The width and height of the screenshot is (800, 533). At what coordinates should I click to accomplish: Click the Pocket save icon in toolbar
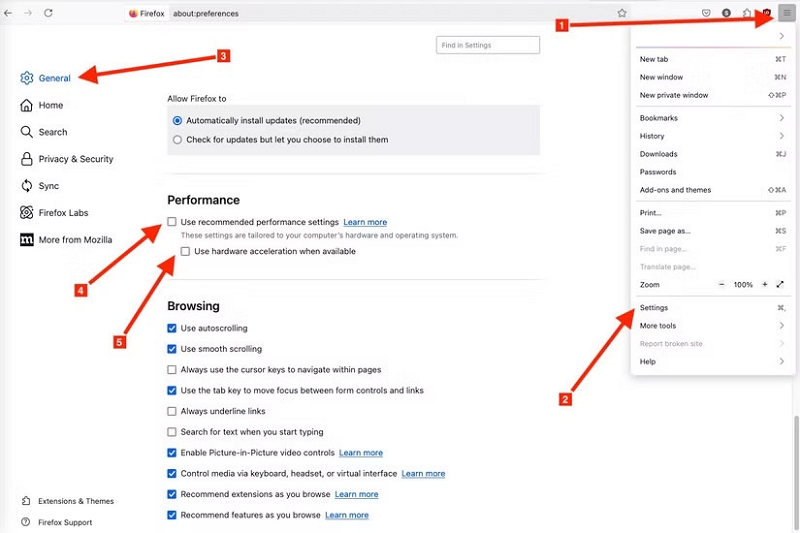(x=706, y=13)
